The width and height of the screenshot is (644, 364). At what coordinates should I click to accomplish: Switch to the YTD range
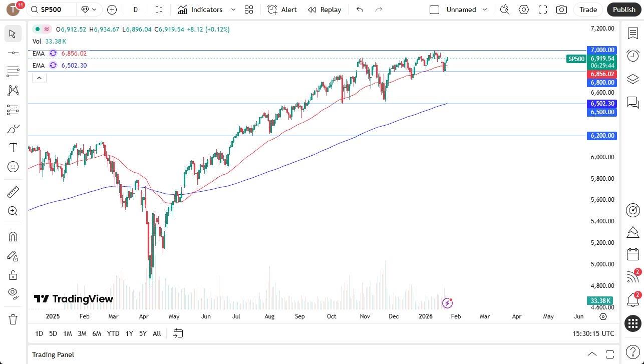coord(113,333)
